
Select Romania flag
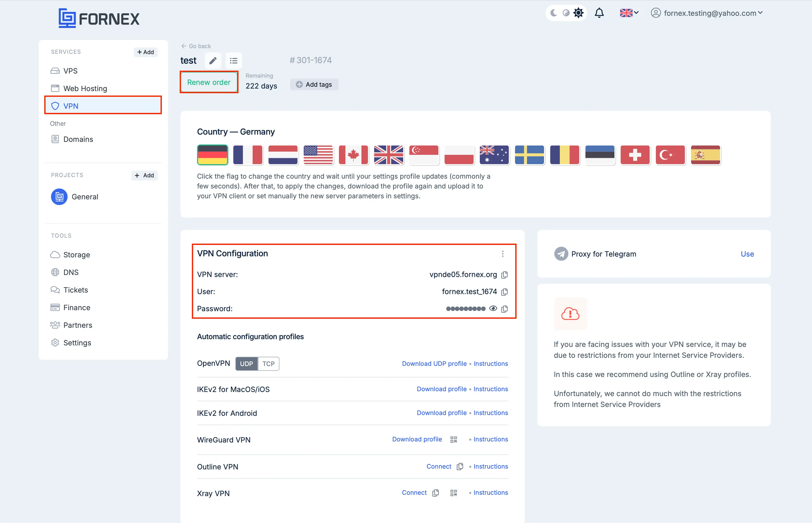(565, 155)
